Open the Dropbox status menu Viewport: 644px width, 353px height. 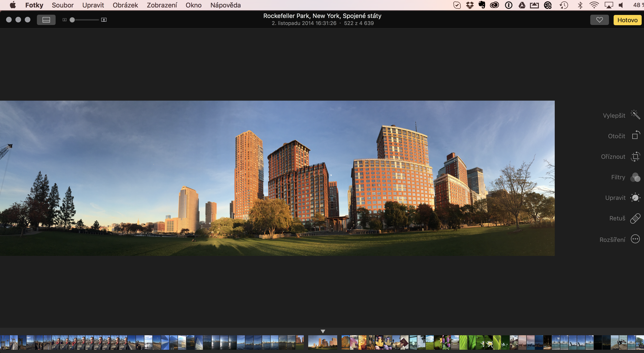[x=470, y=5]
